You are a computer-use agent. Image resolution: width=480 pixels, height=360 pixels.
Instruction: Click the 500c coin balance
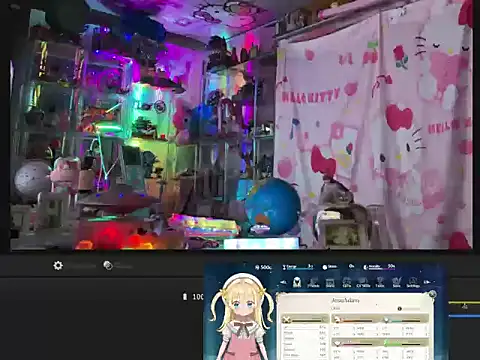(x=263, y=267)
